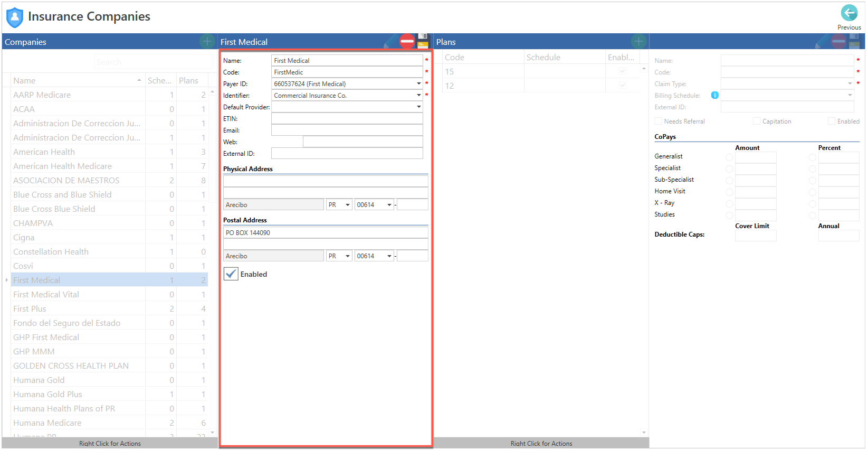
Task: Select American Health Medicare row
Action: pyautogui.click(x=109, y=166)
